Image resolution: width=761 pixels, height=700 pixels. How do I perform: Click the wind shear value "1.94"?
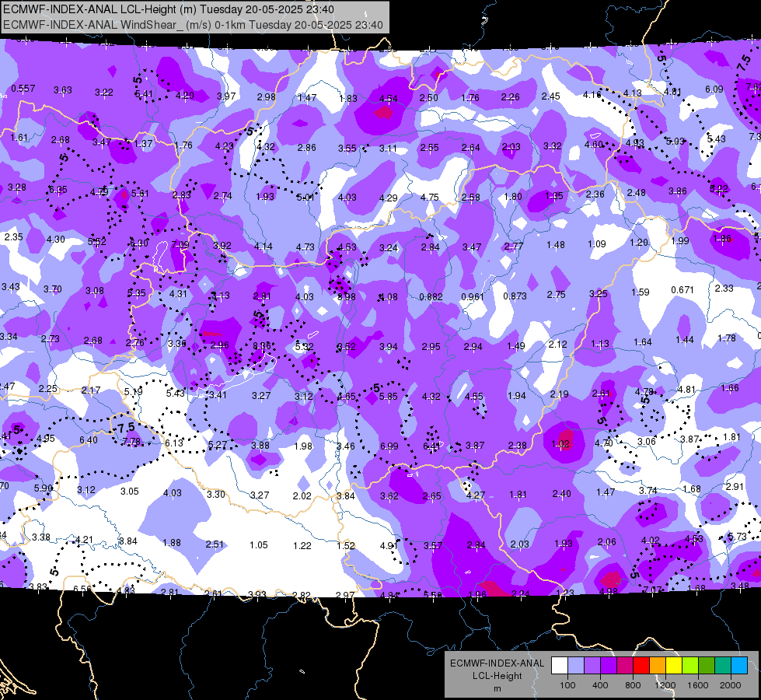[x=516, y=396]
